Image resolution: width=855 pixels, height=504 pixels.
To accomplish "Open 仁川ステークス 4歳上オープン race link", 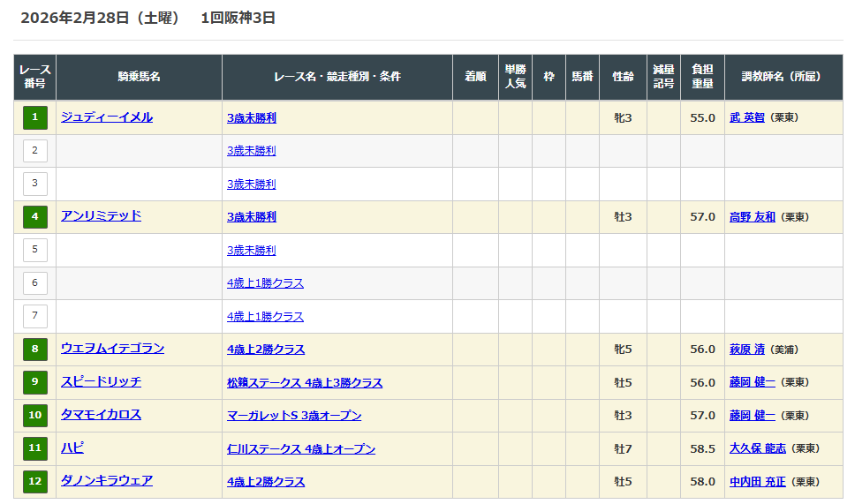I will coord(301,449).
